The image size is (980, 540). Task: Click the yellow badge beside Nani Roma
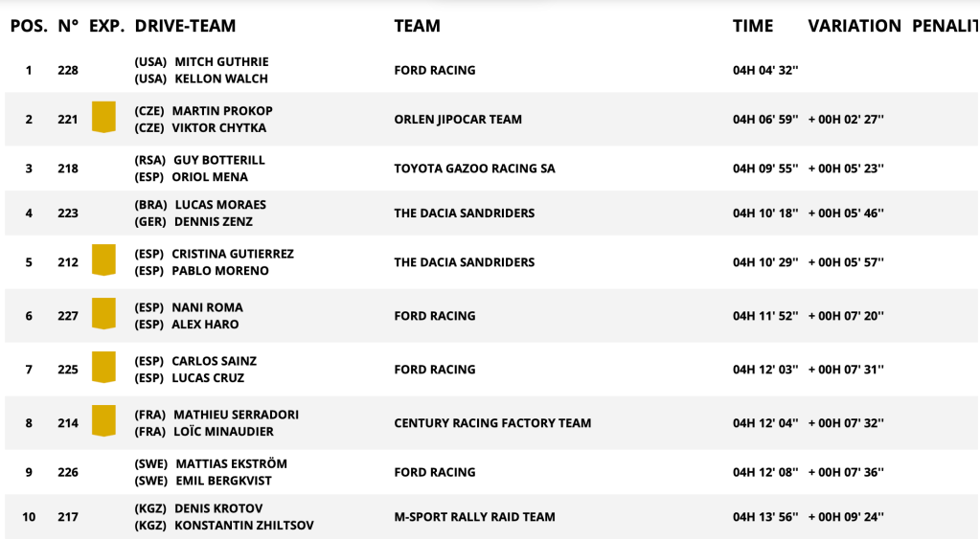[103, 314]
